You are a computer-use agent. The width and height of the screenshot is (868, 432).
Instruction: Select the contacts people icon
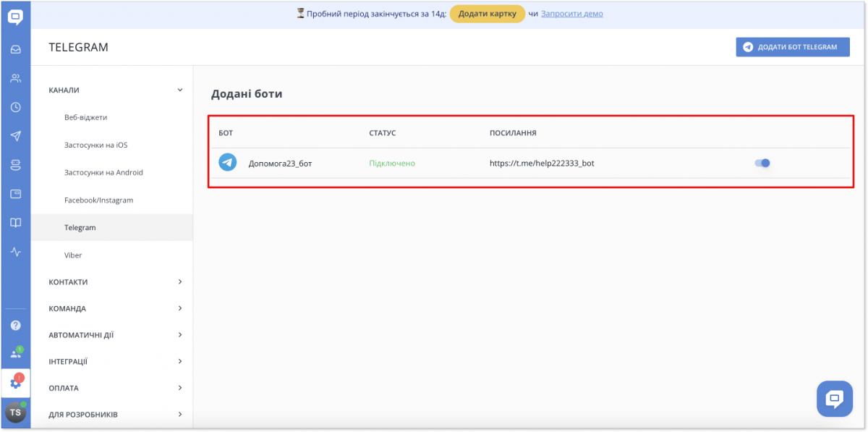click(x=15, y=77)
